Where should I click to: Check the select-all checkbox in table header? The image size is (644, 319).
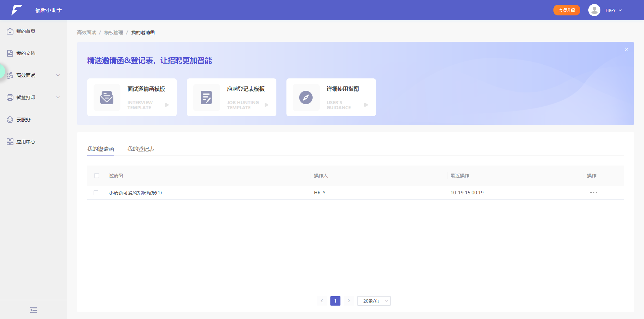pos(97,175)
